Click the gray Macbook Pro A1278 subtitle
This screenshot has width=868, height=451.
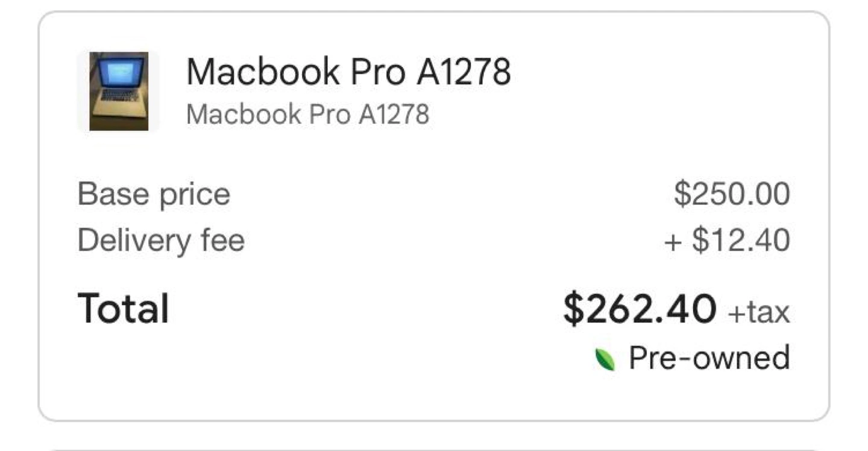[308, 114]
